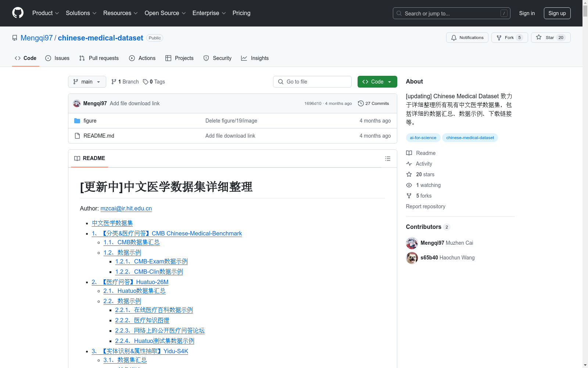Open Mengqi97 Muzhen Cai contributor avatar
This screenshot has height=368, width=588.
pyautogui.click(x=412, y=243)
